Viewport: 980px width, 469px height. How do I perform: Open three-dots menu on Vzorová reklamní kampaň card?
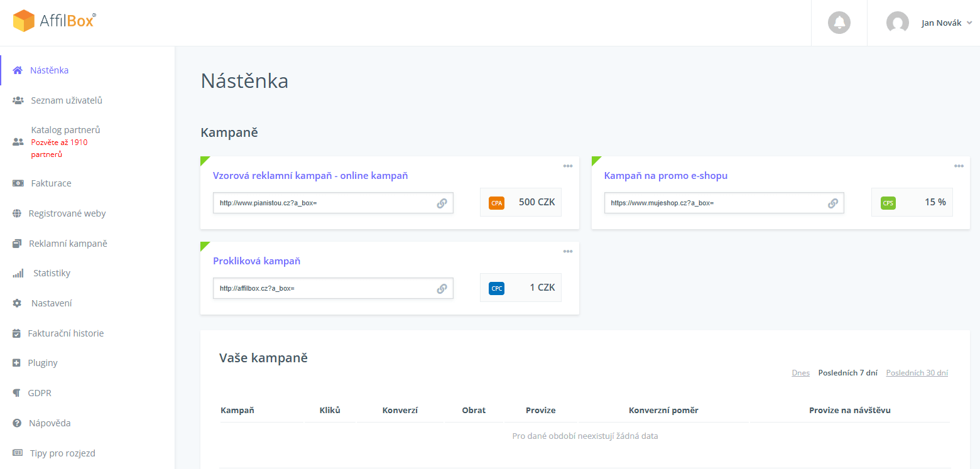tap(568, 166)
